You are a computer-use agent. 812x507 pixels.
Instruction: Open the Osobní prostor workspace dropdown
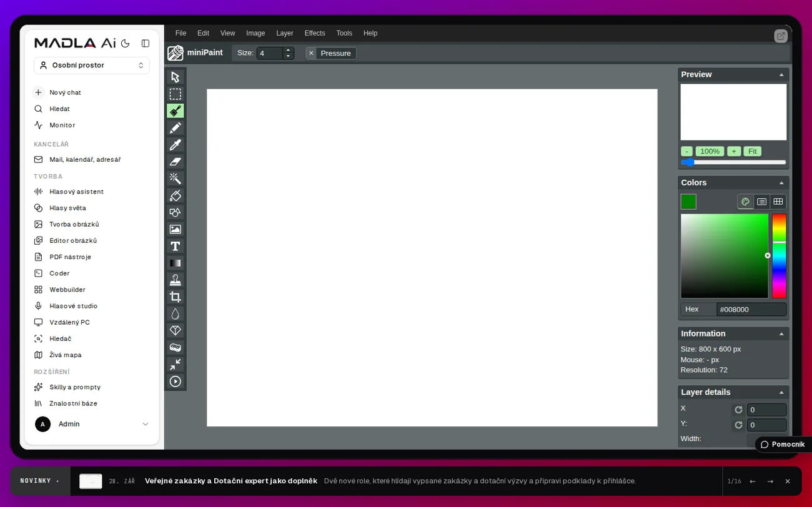pos(92,65)
